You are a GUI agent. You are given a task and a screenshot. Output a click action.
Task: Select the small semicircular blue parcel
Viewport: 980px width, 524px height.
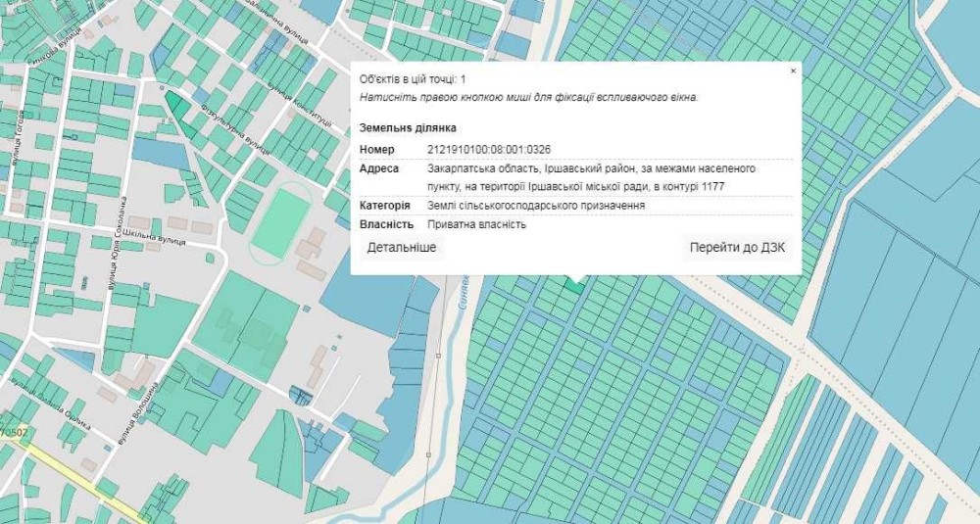[301, 396]
